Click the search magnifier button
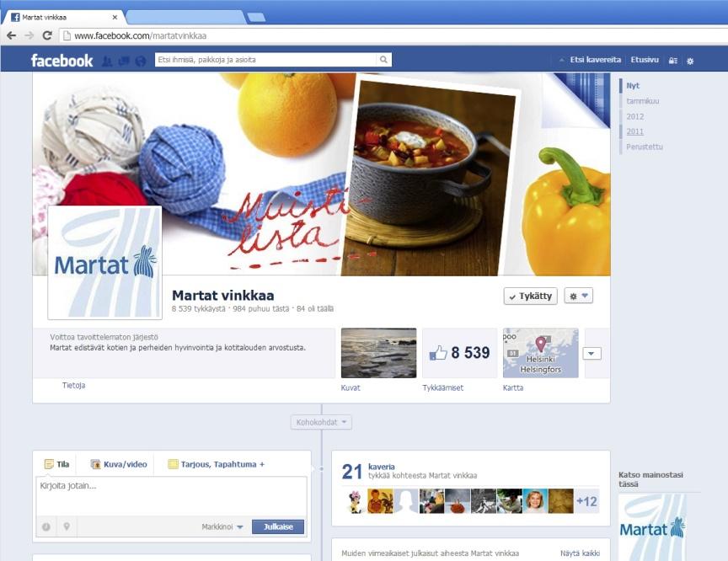 click(x=383, y=60)
